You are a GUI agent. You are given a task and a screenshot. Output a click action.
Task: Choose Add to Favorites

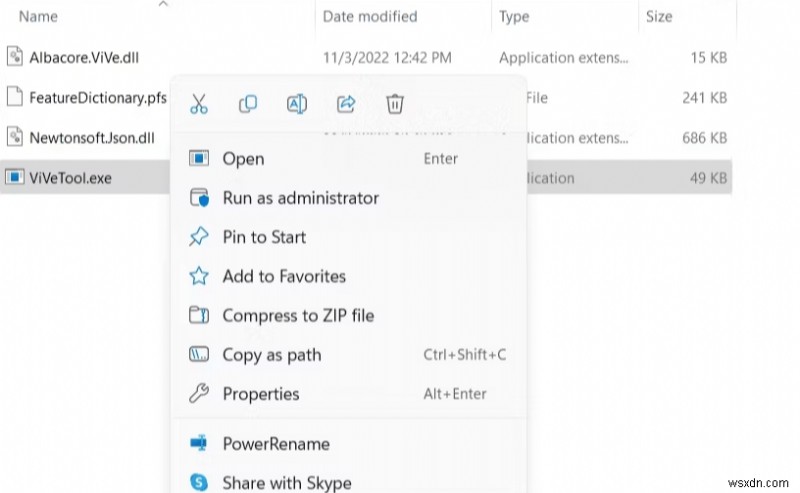pos(283,276)
